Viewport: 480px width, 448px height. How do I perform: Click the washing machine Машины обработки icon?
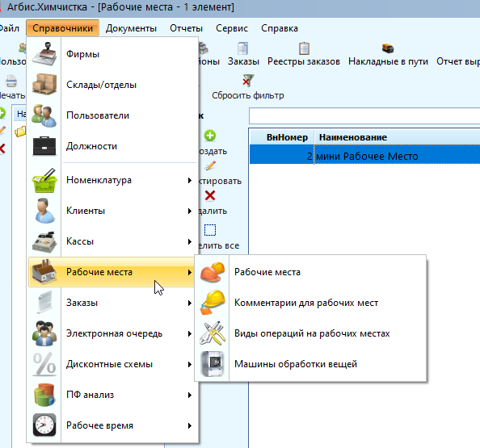[x=213, y=364]
